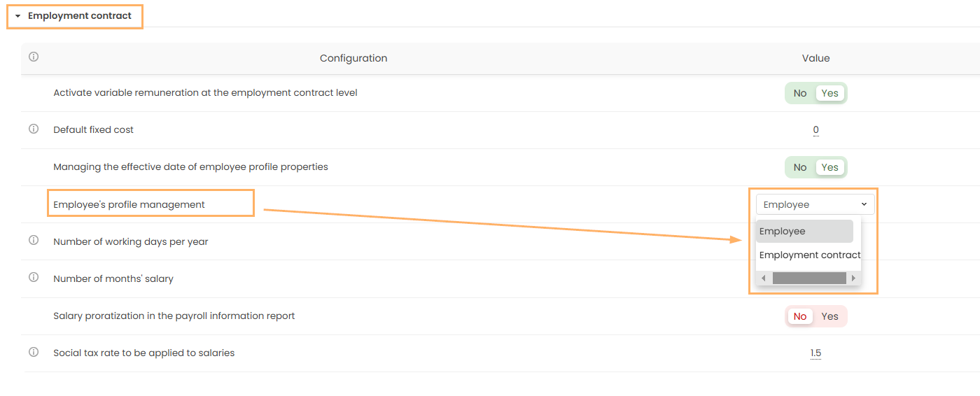Toggle effective date of profile properties switch

(x=815, y=167)
